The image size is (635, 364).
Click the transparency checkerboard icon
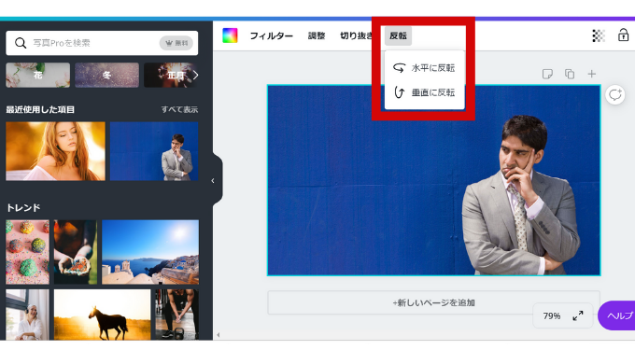[x=599, y=35]
